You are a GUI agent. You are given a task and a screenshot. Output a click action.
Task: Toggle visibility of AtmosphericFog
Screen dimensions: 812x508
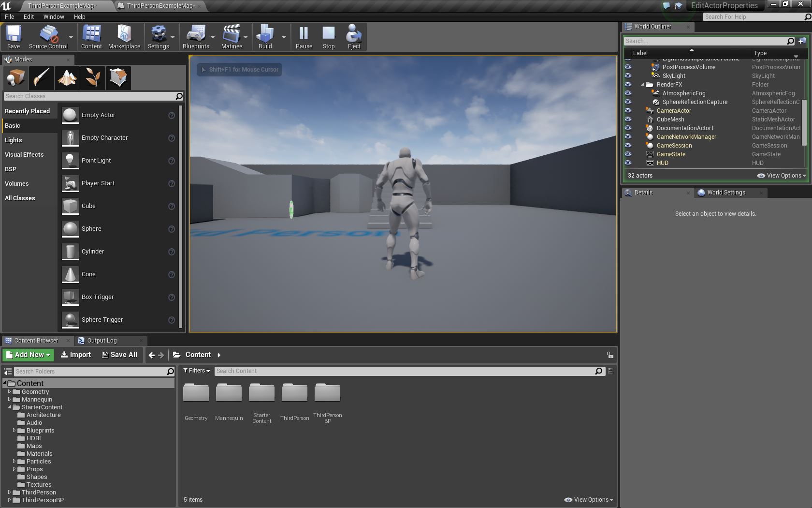(x=628, y=93)
